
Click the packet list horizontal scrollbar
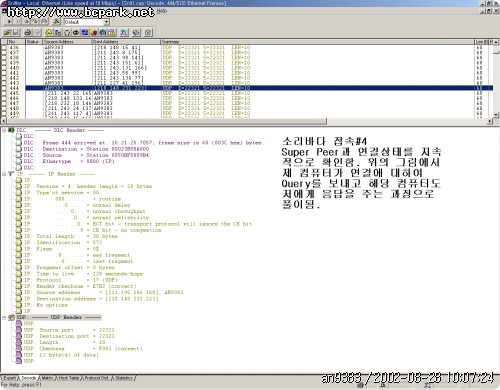(247, 121)
